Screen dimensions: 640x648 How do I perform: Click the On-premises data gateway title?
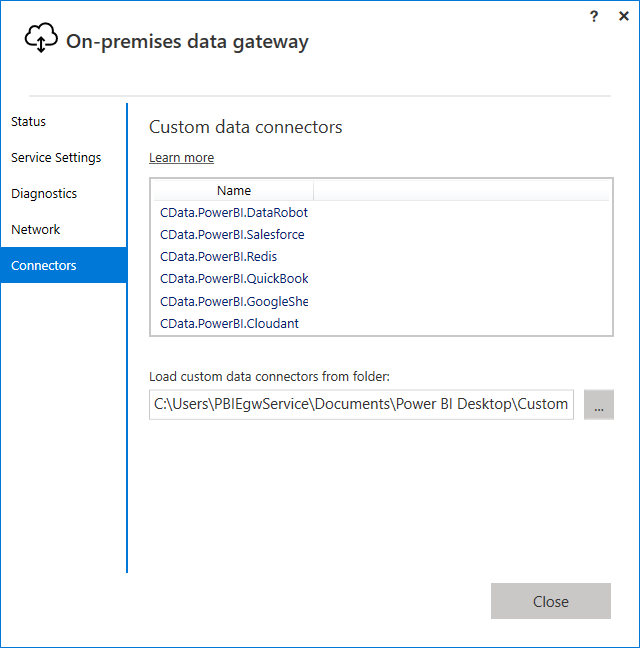click(187, 41)
